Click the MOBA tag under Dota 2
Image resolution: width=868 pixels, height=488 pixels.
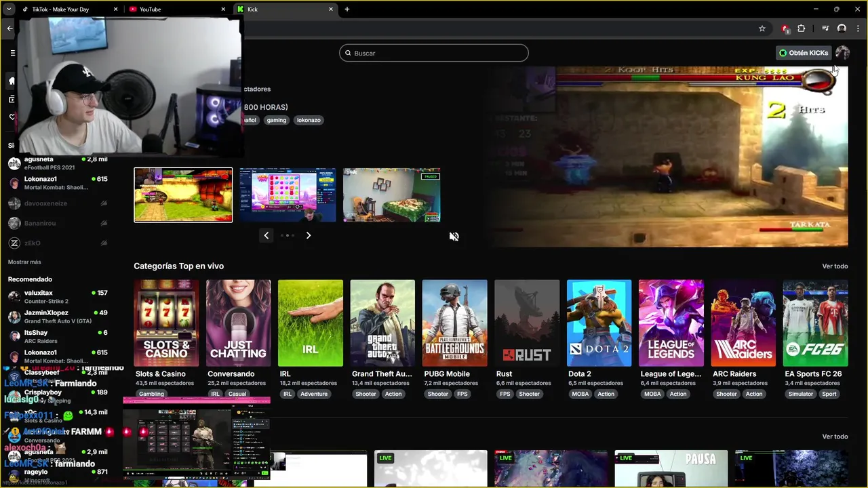(x=580, y=394)
